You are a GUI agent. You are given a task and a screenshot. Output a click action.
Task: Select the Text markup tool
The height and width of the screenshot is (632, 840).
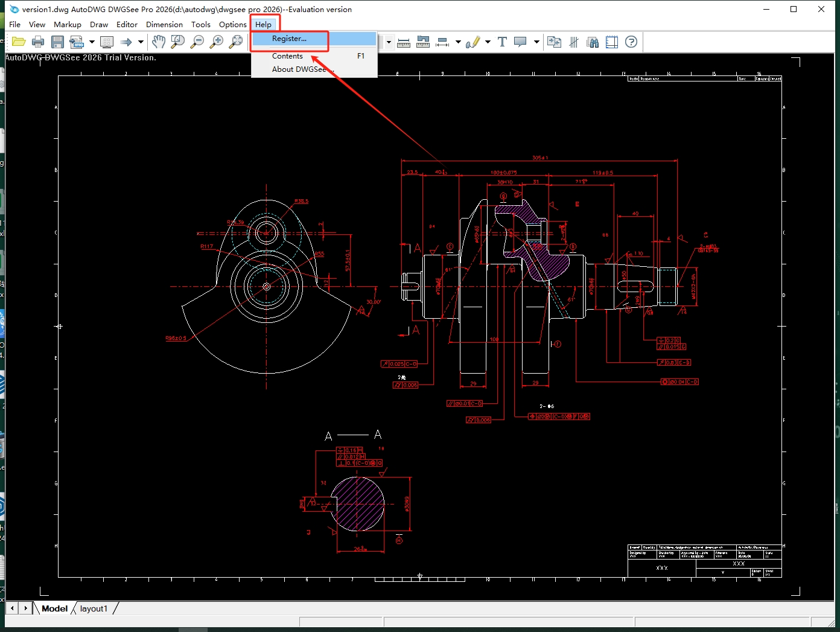pyautogui.click(x=502, y=42)
